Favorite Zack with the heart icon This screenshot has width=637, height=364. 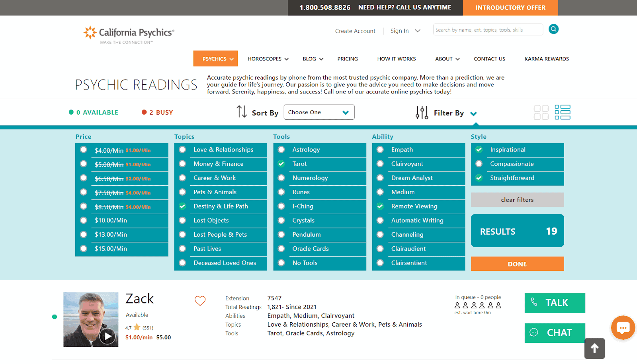point(200,301)
